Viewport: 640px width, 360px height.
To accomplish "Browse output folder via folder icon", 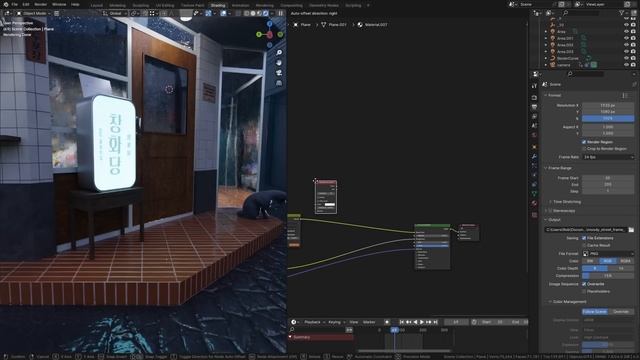I will click(631, 230).
